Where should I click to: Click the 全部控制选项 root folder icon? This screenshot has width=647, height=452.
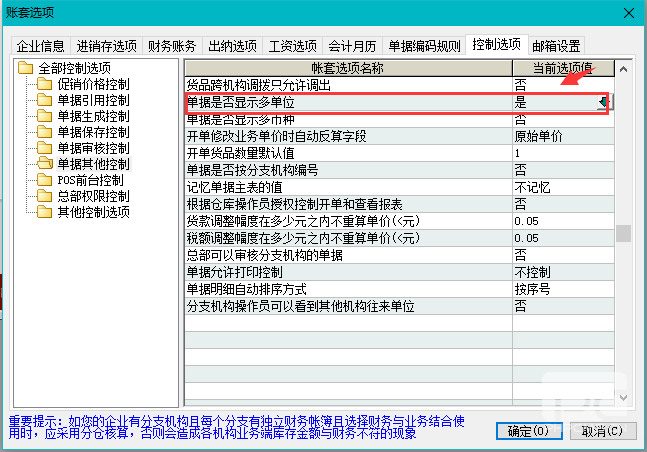[x=26, y=69]
